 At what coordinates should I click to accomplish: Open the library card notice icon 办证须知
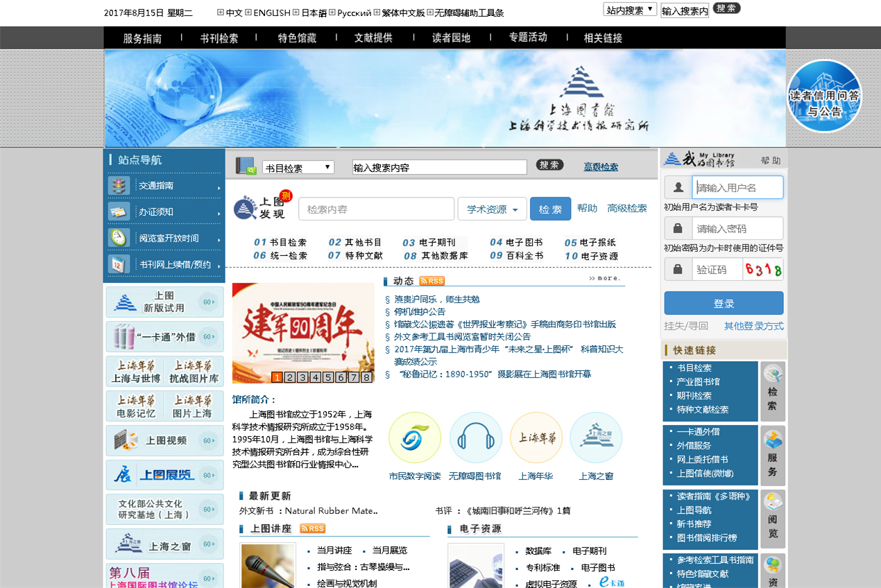click(119, 212)
